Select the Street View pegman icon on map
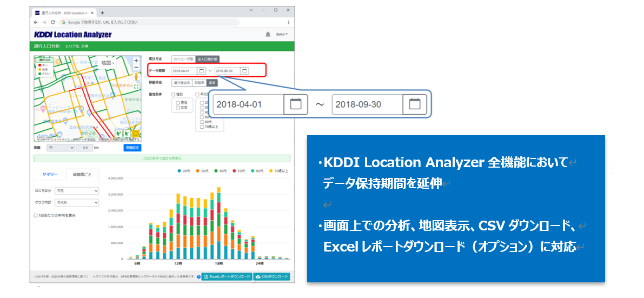644x298 pixels. [136, 77]
